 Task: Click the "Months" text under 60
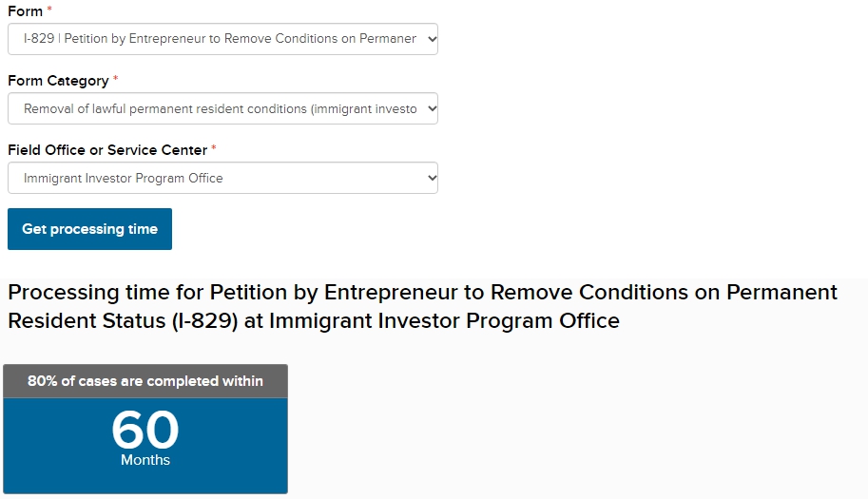145,460
